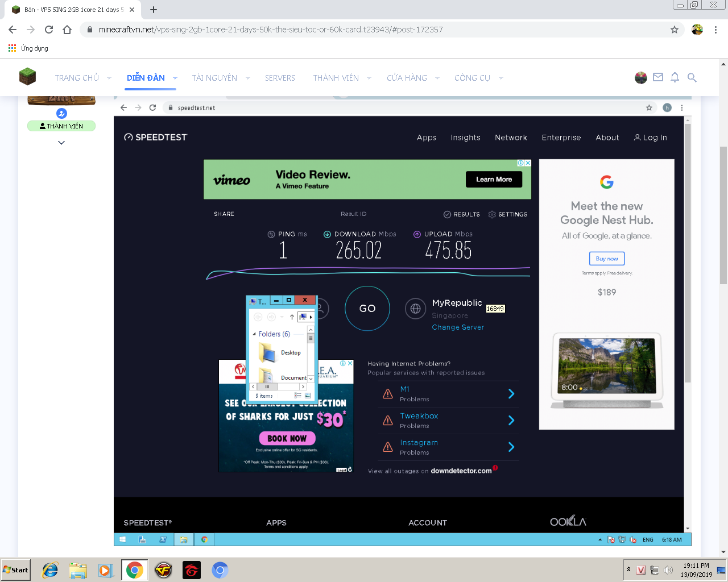Image resolution: width=728 pixels, height=582 pixels.
Task: Click the Minecraft block site logo
Action: coord(27,77)
